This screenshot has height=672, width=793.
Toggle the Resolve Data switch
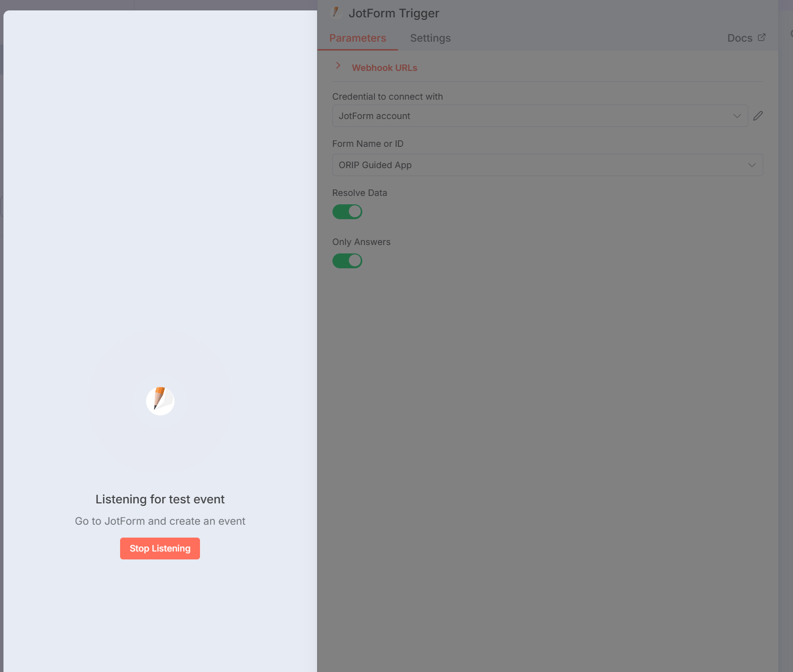tap(347, 212)
